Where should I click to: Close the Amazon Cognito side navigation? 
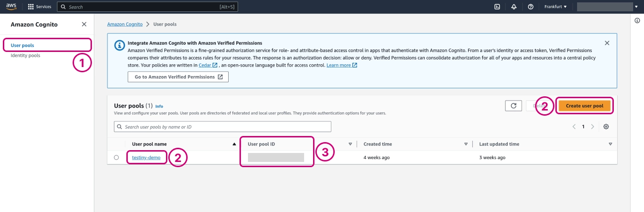[x=84, y=24]
